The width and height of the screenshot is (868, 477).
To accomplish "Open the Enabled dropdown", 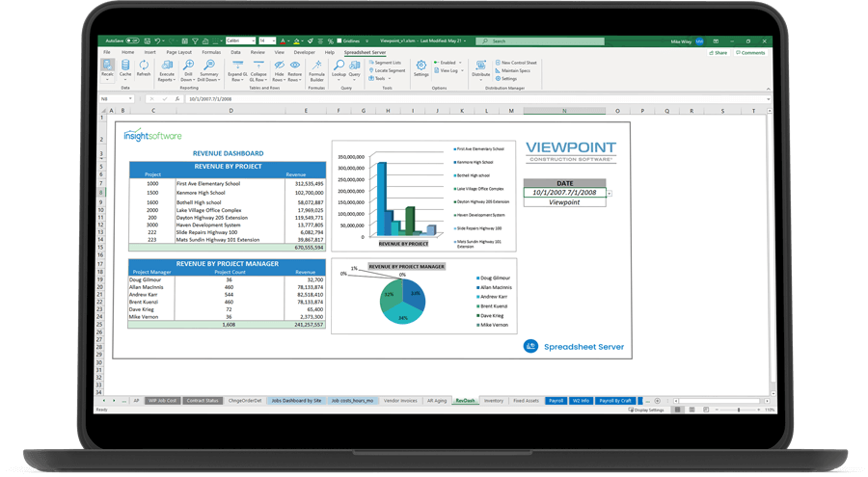I will 460,63.
